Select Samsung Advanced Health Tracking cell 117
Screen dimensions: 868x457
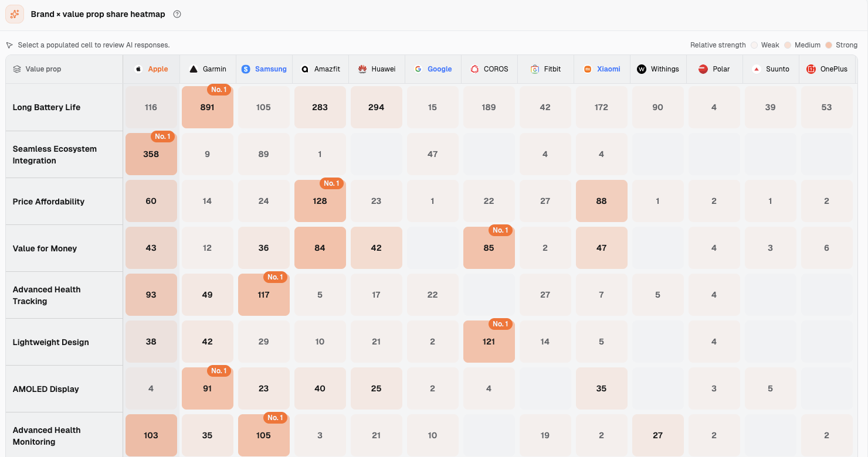[264, 295]
